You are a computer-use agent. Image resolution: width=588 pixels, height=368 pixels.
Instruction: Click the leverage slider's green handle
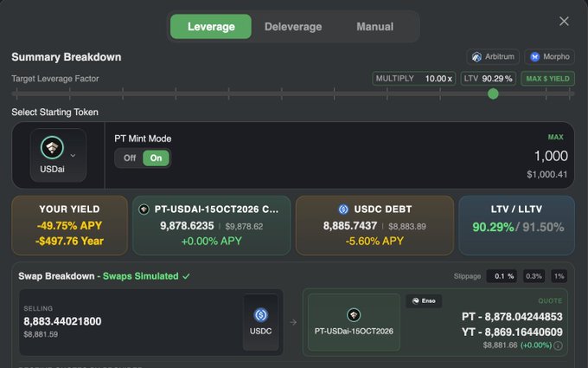click(x=493, y=94)
